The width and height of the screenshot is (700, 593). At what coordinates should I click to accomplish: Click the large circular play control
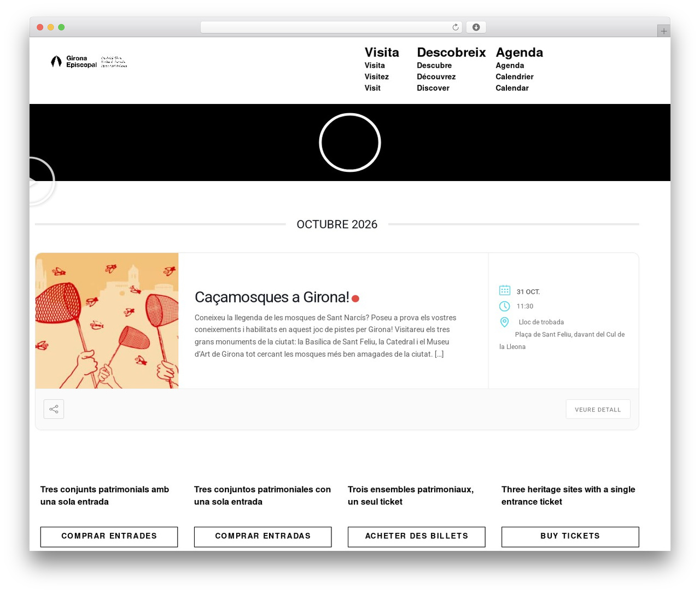(350, 142)
